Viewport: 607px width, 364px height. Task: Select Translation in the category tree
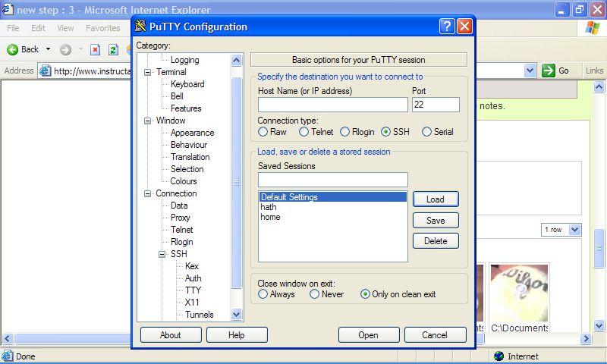pos(190,157)
